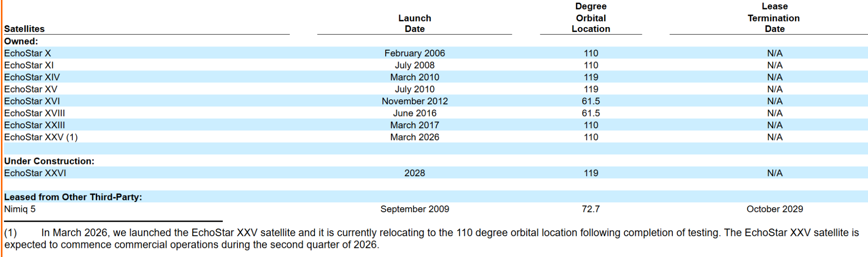This screenshot has width=868, height=257.
Task: Click 'EchoStar XVIII' satellite name
Action: (35, 113)
